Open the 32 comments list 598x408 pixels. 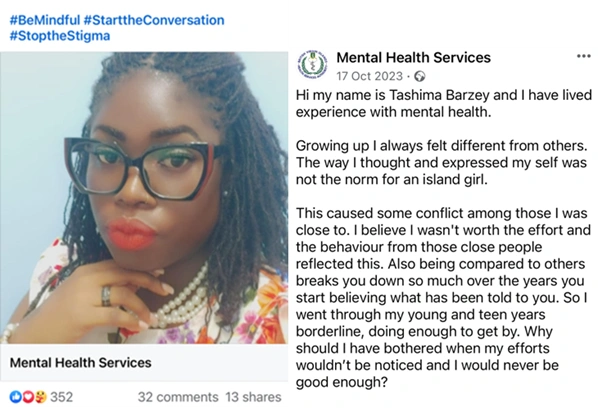178,397
